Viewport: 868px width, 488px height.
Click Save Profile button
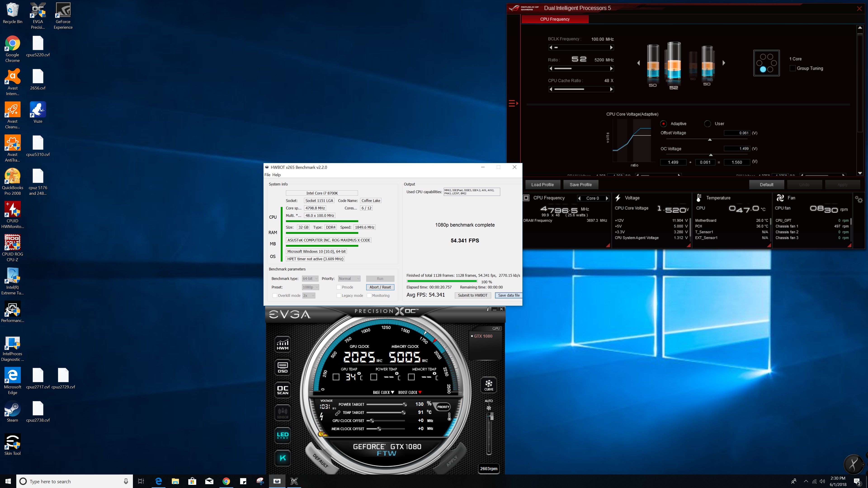[x=580, y=185]
